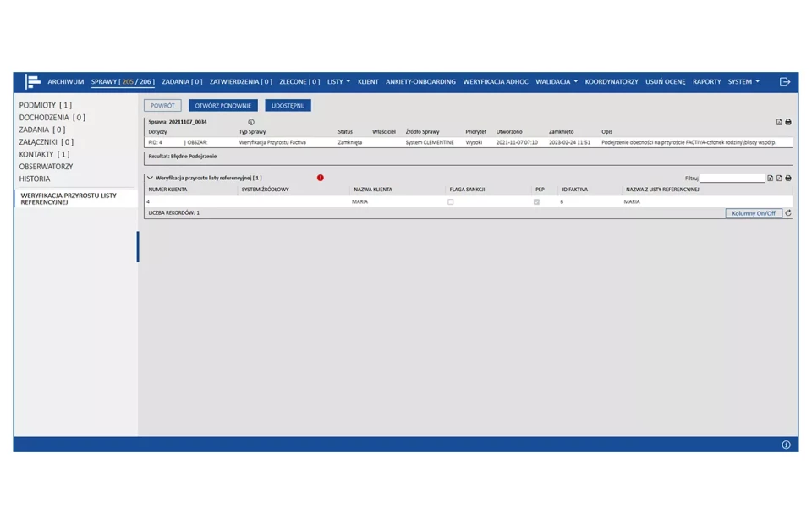Toggle the Flaga Sankcji checkbox for Maria
812x524 pixels.
[450, 202]
